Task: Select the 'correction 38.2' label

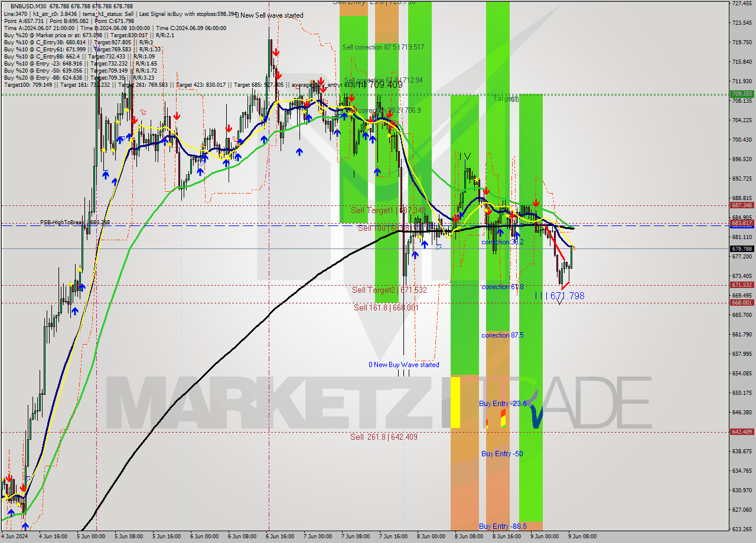Action: click(x=503, y=242)
